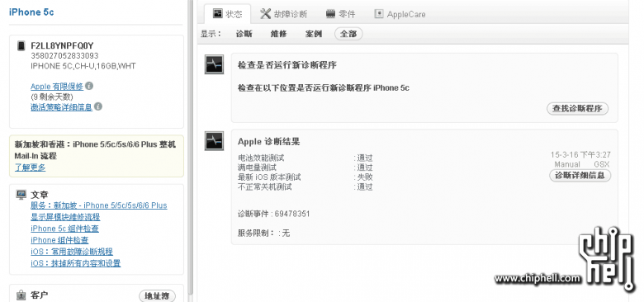The image size is (644, 302).
Task: Click the chip icon on 零件 tab
Action: pos(330,14)
